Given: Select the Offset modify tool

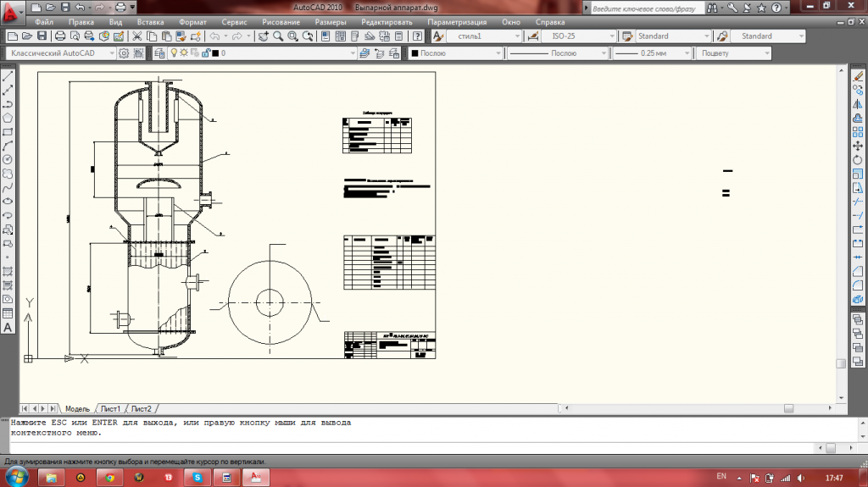Looking at the screenshot, I should tap(858, 118).
